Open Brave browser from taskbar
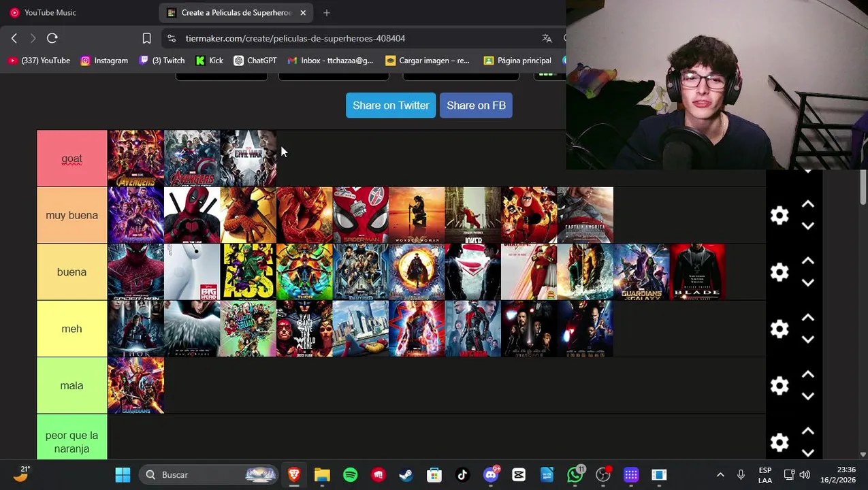Screen dimensions: 868x490 pyautogui.click(x=294, y=475)
